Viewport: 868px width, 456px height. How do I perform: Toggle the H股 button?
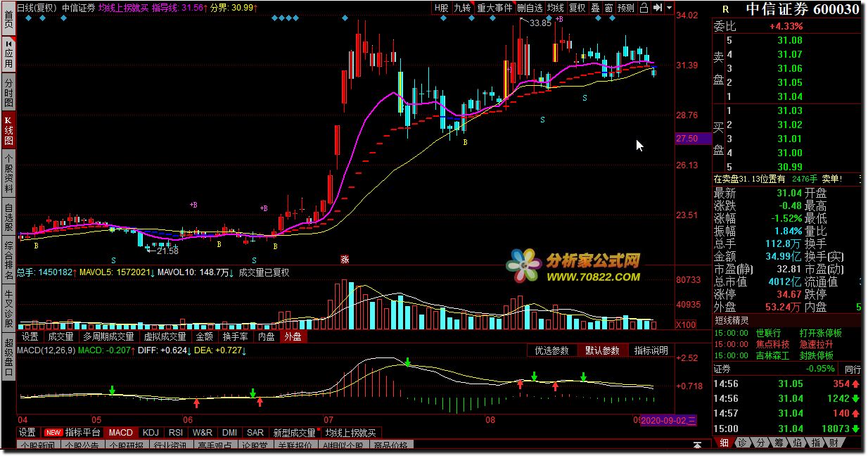pos(441,8)
